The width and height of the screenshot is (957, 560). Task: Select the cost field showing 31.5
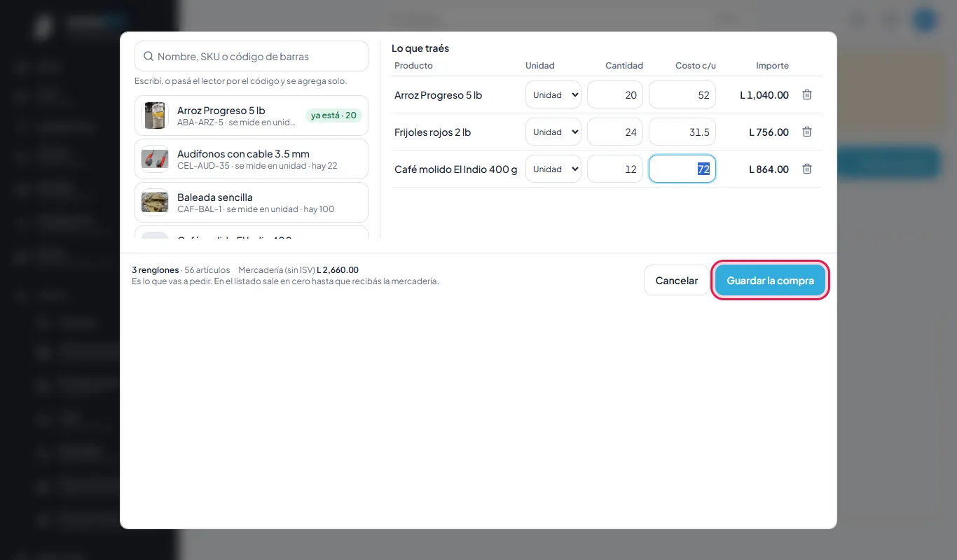682,132
